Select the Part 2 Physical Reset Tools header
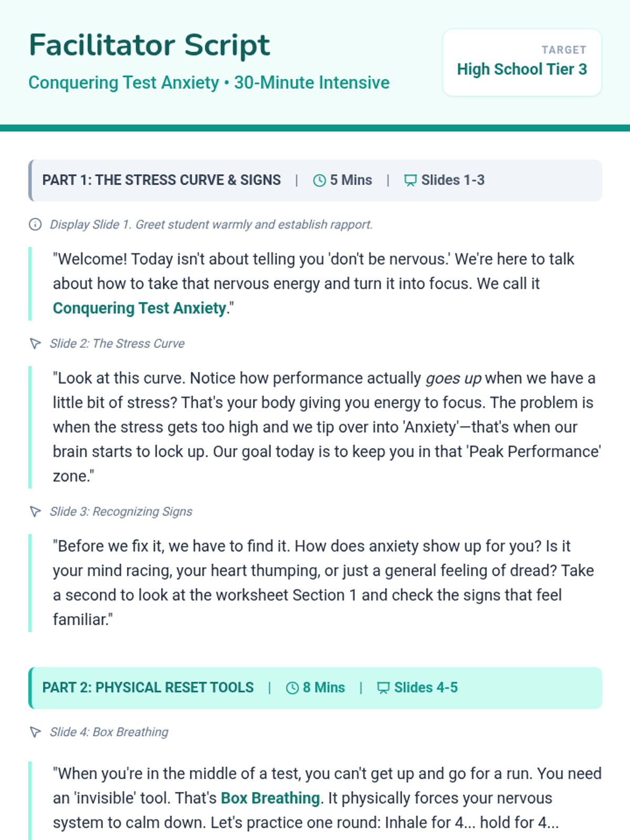Viewport: 630px width, 840px height. (x=315, y=688)
